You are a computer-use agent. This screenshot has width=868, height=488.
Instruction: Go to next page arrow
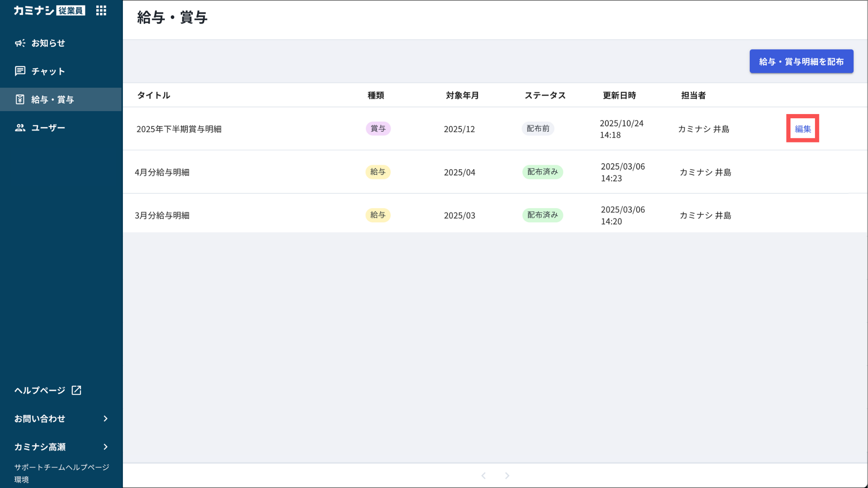pos(507,476)
